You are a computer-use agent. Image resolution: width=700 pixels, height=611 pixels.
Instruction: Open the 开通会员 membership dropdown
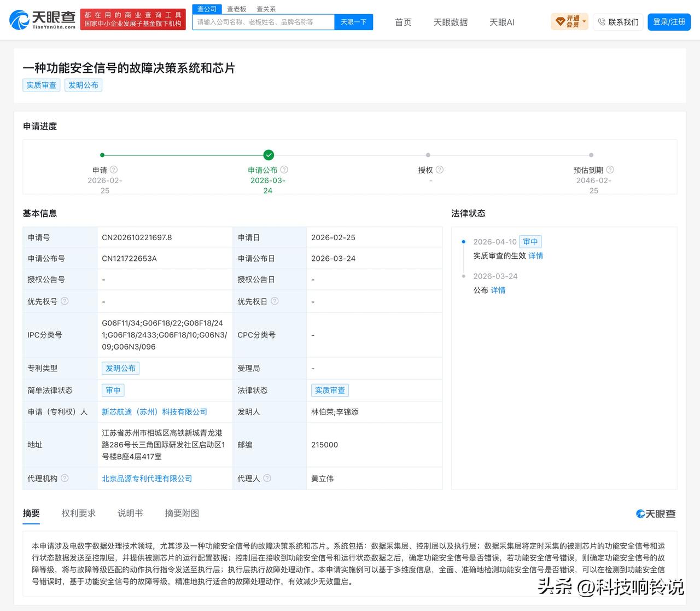click(569, 22)
